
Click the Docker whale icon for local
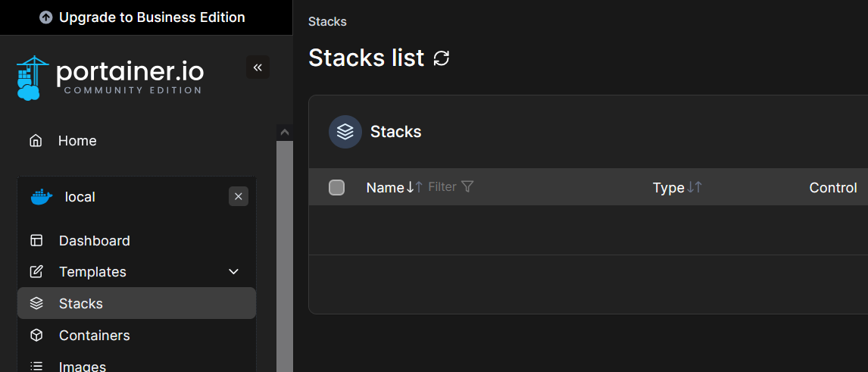tap(42, 197)
